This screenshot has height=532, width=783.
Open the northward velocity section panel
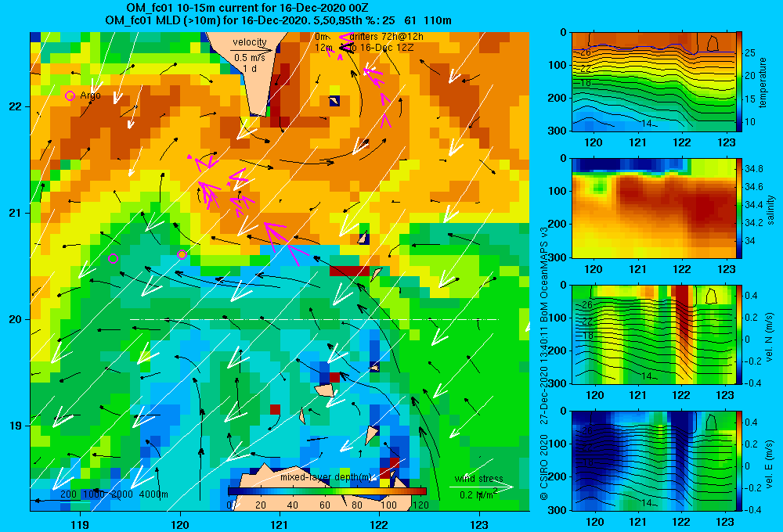[653, 334]
